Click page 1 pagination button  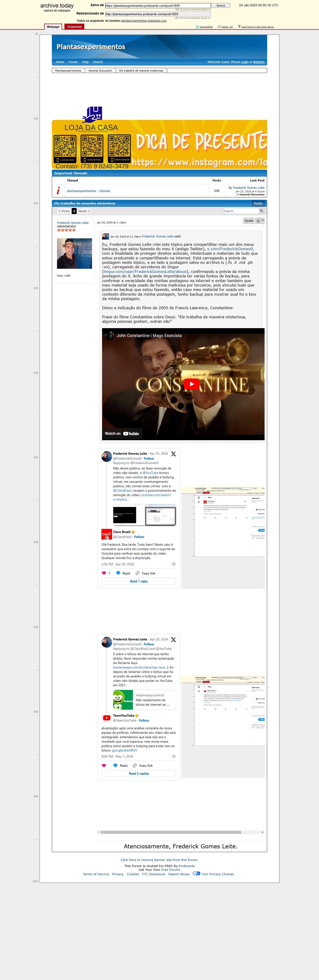[74, 211]
